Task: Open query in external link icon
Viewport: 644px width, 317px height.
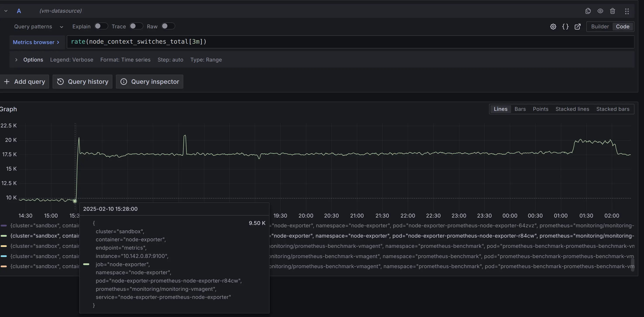Action: click(x=577, y=26)
